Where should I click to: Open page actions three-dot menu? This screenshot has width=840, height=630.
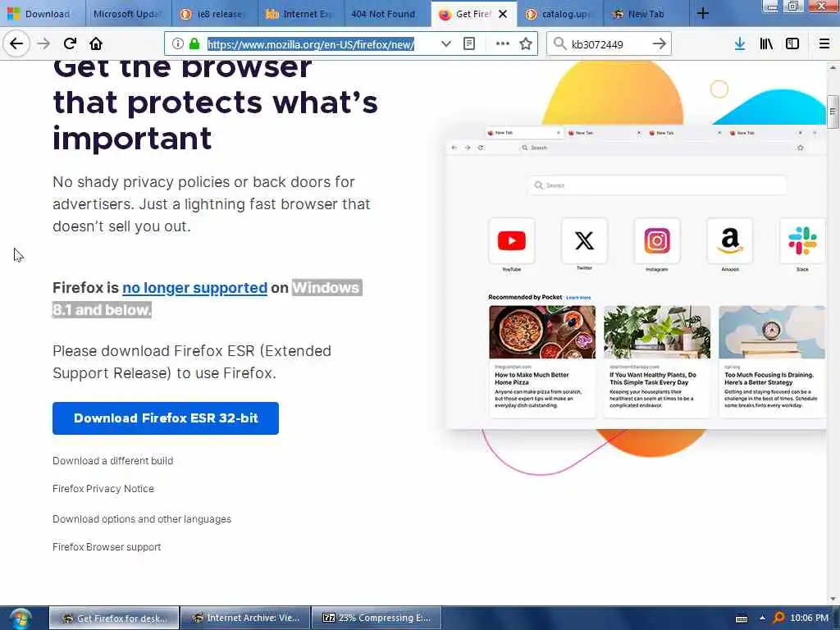tap(503, 44)
